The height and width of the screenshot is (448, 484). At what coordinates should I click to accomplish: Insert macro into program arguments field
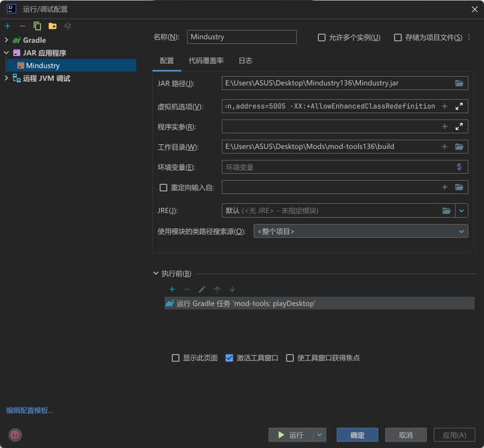tap(445, 126)
